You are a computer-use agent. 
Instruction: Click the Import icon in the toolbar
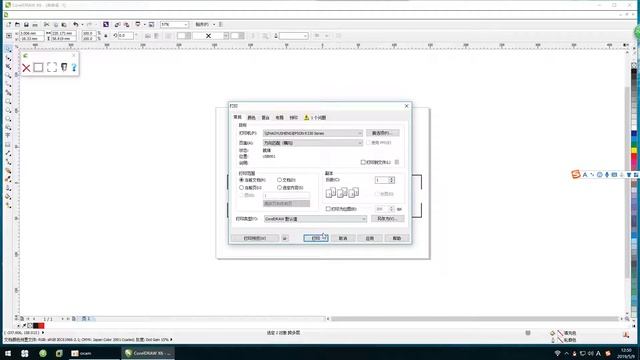pyautogui.click(x=118, y=24)
